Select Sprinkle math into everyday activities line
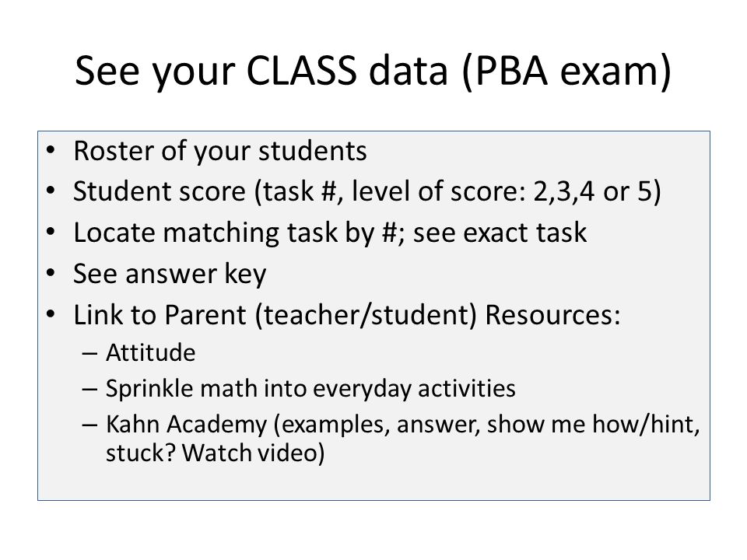Image resolution: width=747 pixels, height=560 pixels. click(310, 388)
